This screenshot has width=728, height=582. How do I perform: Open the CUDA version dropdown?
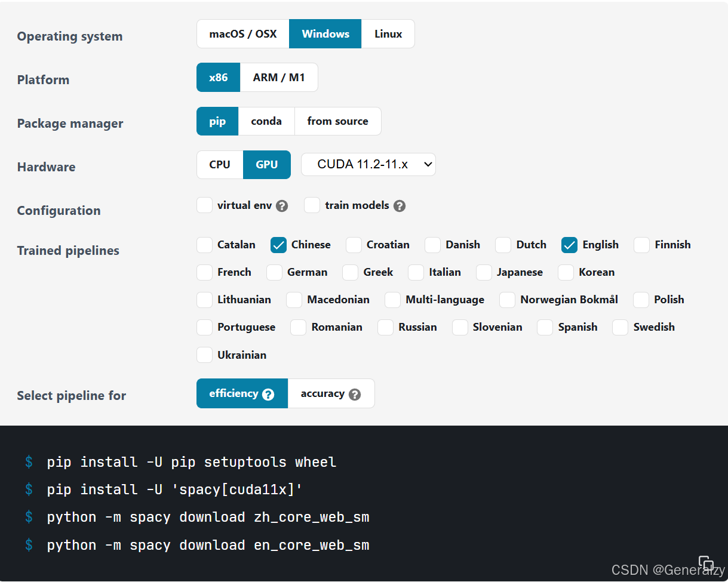tap(368, 165)
